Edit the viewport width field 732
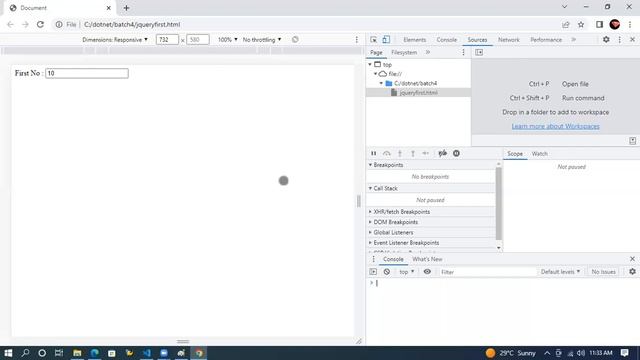The width and height of the screenshot is (640, 360). click(167, 40)
